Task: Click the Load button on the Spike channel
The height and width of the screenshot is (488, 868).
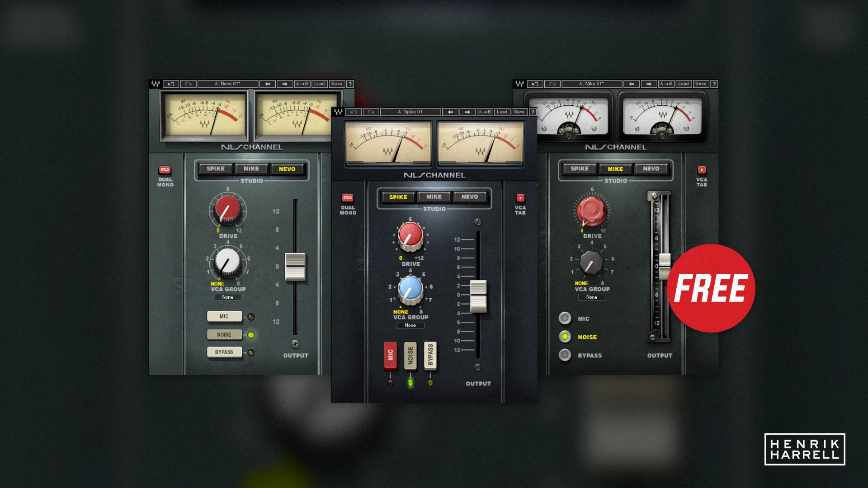Action: (x=502, y=112)
